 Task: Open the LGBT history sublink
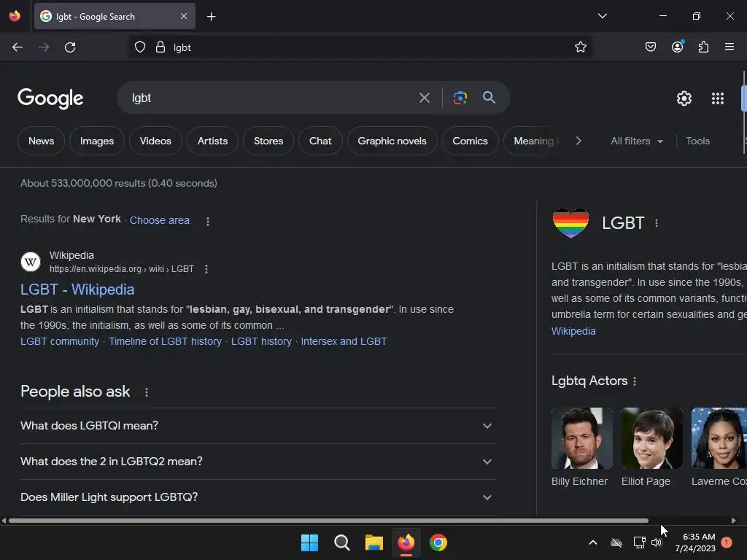click(x=261, y=341)
